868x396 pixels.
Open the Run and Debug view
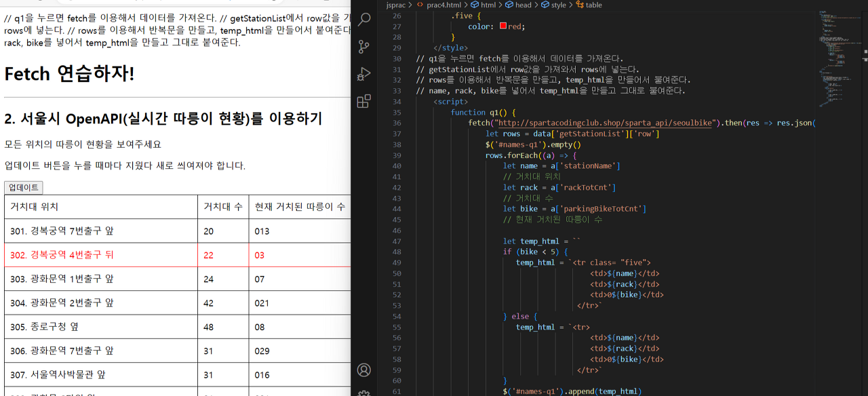(364, 74)
